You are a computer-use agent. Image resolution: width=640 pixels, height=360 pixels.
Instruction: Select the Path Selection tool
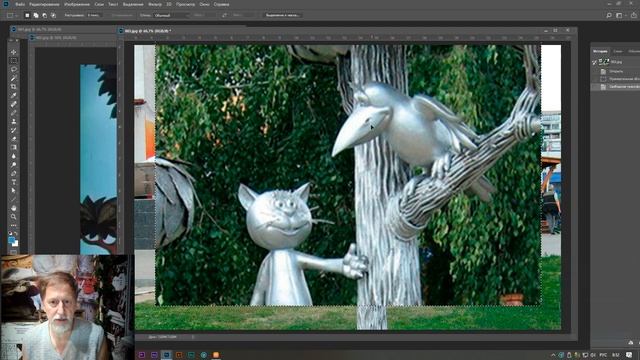point(13,191)
